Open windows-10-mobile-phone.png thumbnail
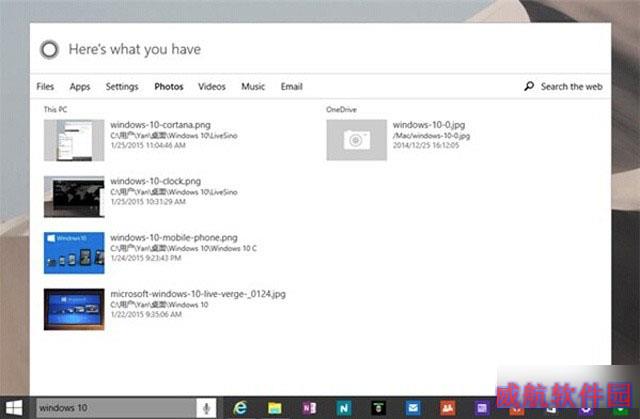 [x=74, y=253]
